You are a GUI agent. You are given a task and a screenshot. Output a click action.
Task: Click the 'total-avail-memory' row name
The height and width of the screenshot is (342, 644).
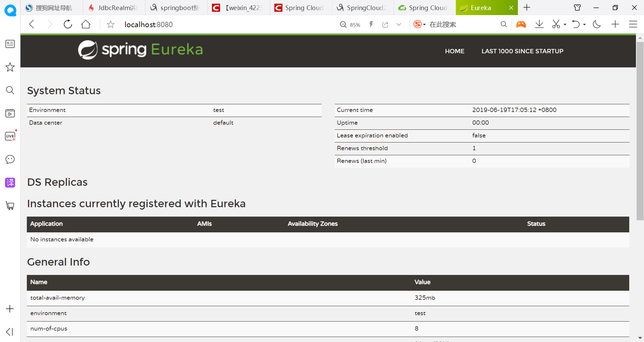[57, 298]
